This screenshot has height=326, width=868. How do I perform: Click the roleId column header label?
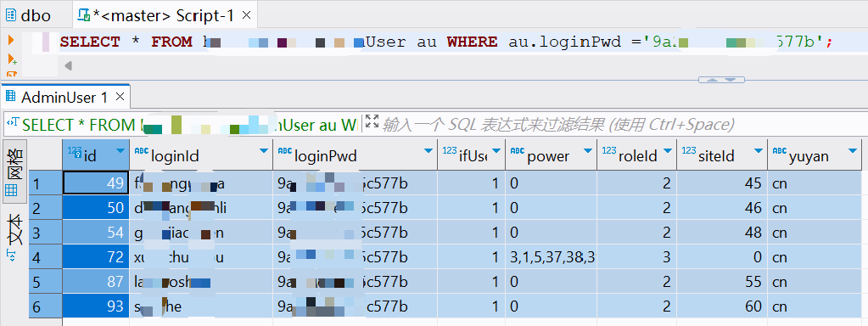[637, 157]
